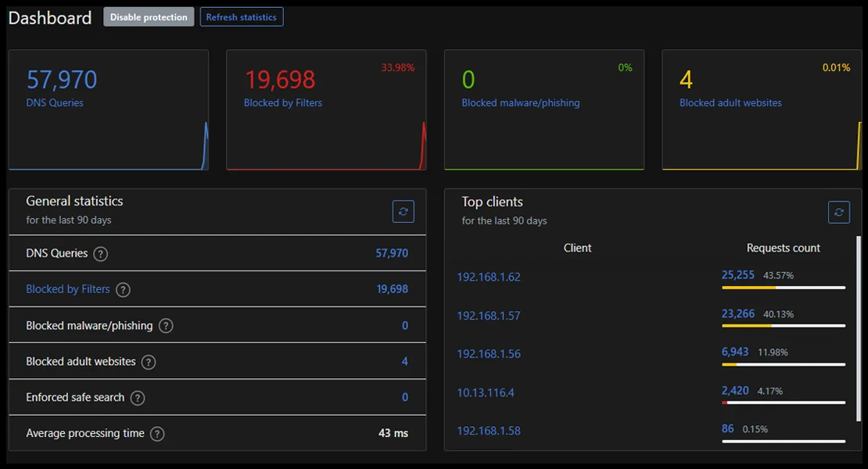Open help for Enforced safe search
Viewport: 868px width, 469px height.
point(138,397)
